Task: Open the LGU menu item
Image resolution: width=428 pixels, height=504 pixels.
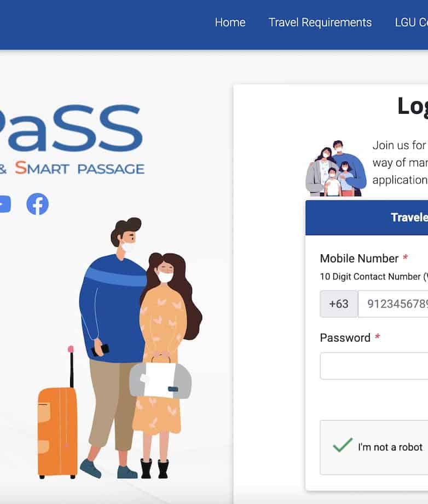Action: point(411,22)
